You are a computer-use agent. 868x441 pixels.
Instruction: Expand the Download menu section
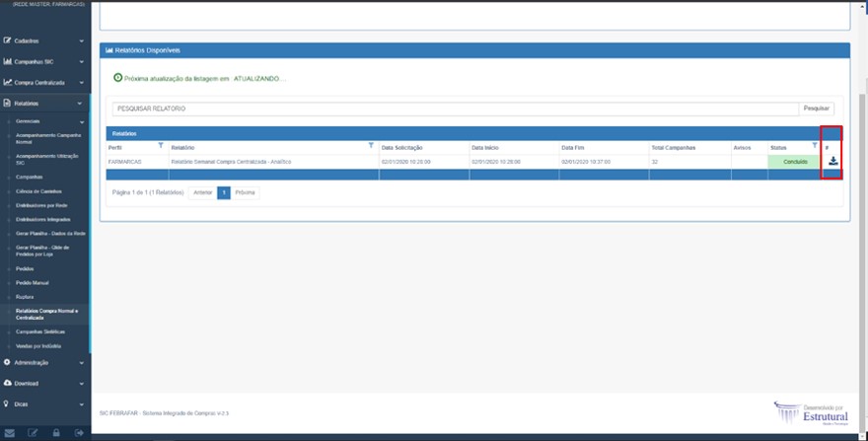click(43, 383)
